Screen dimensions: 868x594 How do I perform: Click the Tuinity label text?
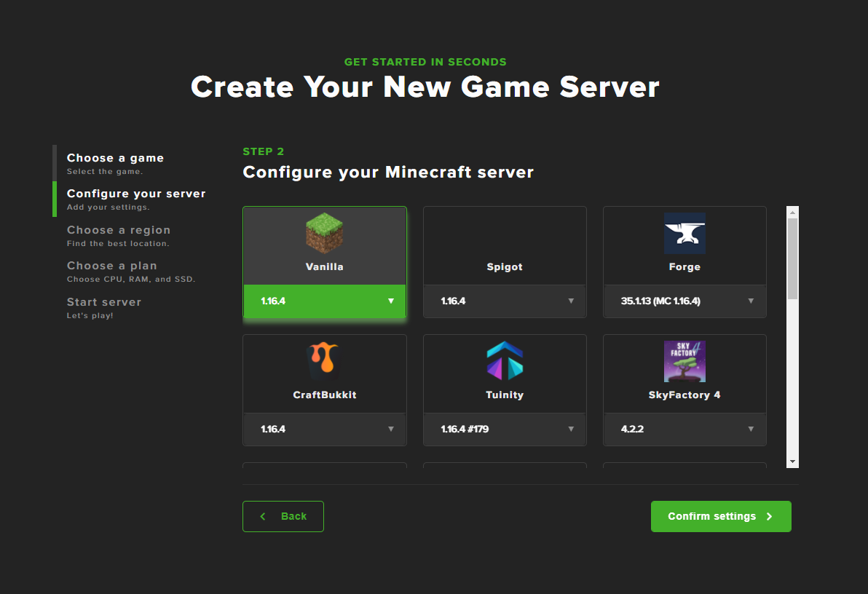coord(505,395)
